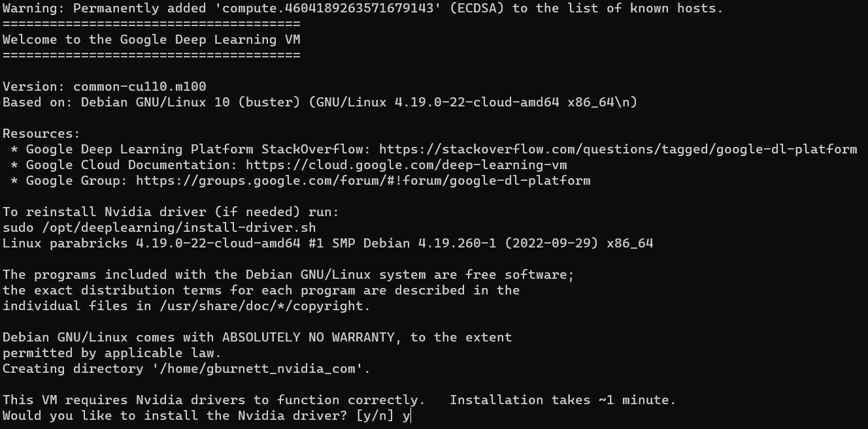The height and width of the screenshot is (429, 868).
Task: Open the StackOverflow google-dl-platform URL
Action: (618, 150)
